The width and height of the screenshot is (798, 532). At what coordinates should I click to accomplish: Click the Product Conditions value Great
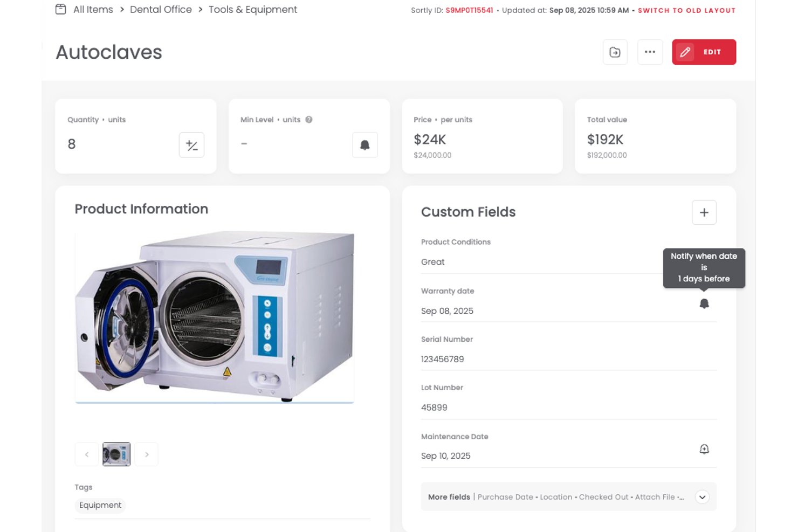[433, 262]
